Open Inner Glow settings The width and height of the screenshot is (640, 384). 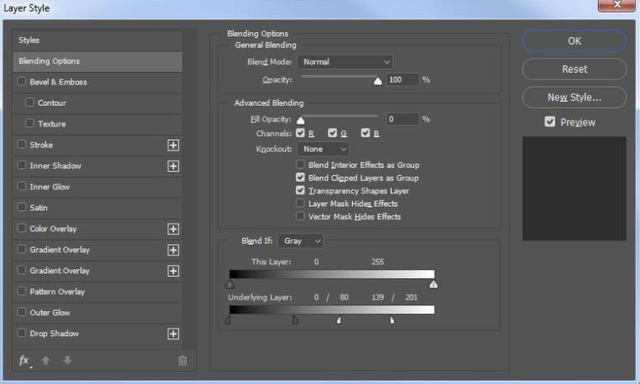point(50,187)
